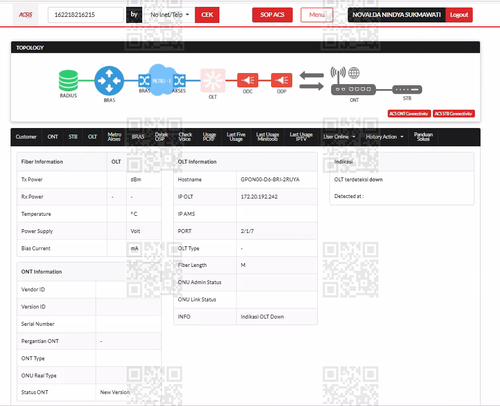Click the ACS ONT Connectivity button
The image size is (500, 406).
pyautogui.click(x=409, y=114)
